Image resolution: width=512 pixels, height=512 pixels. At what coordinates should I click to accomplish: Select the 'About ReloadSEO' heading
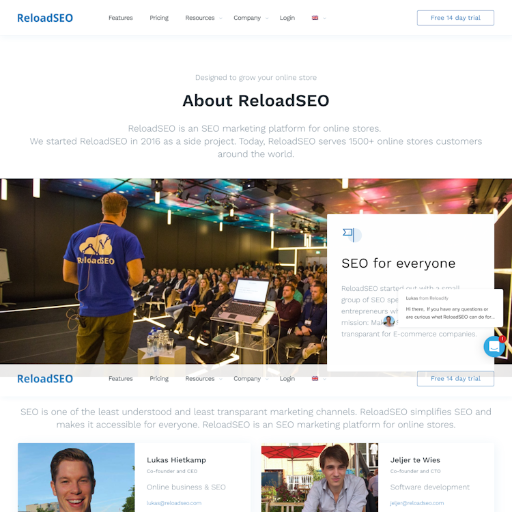point(256,101)
